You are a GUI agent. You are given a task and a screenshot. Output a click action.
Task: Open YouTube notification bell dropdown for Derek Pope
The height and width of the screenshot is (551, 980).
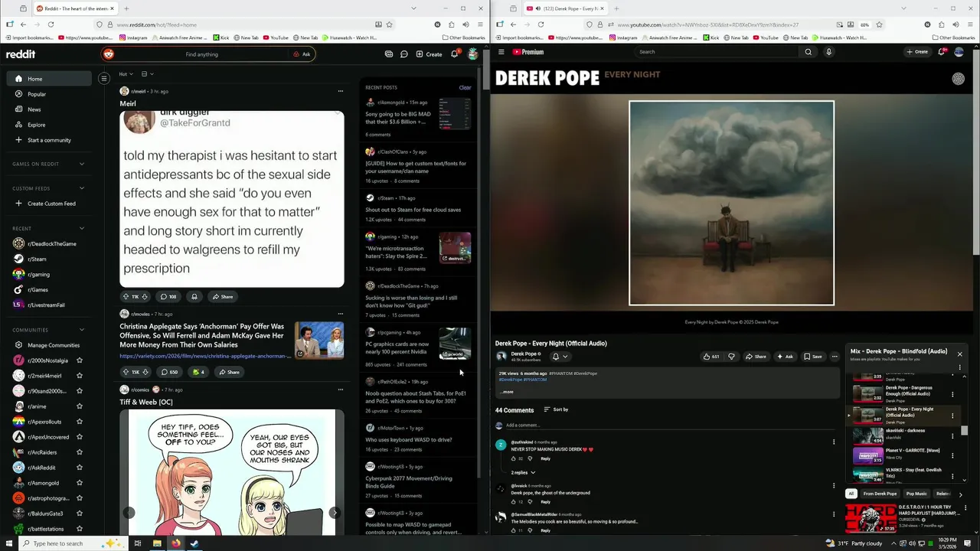point(560,357)
